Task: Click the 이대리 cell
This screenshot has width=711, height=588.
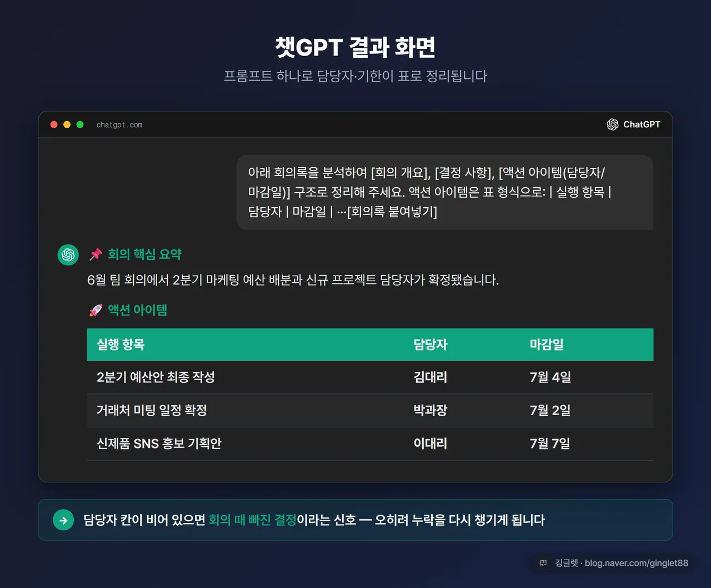Action: 430,444
